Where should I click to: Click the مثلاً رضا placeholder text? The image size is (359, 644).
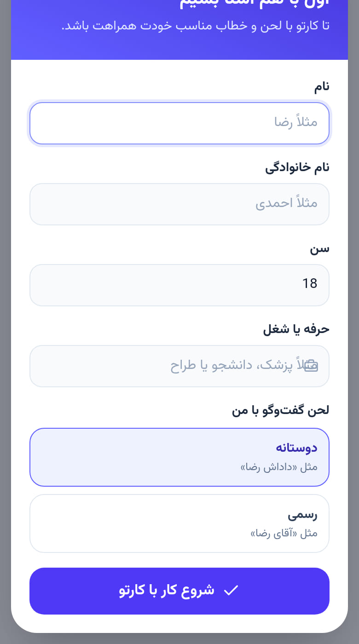296,122
